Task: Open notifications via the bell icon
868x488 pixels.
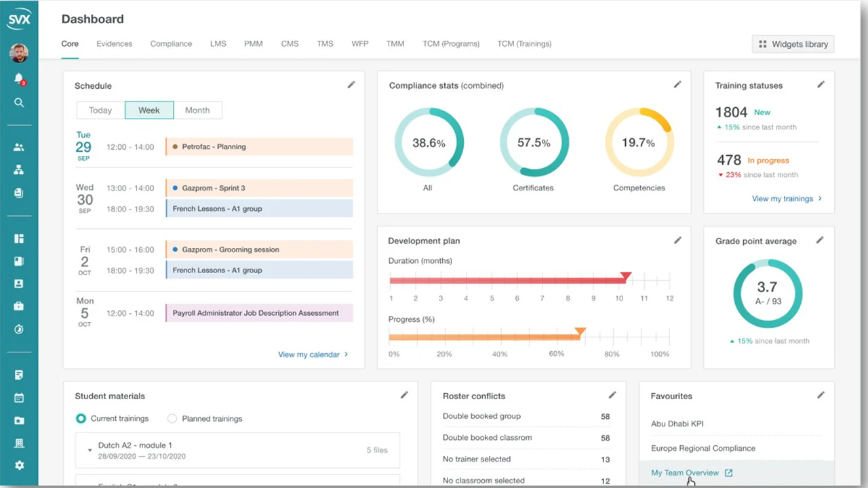Action: click(19, 79)
